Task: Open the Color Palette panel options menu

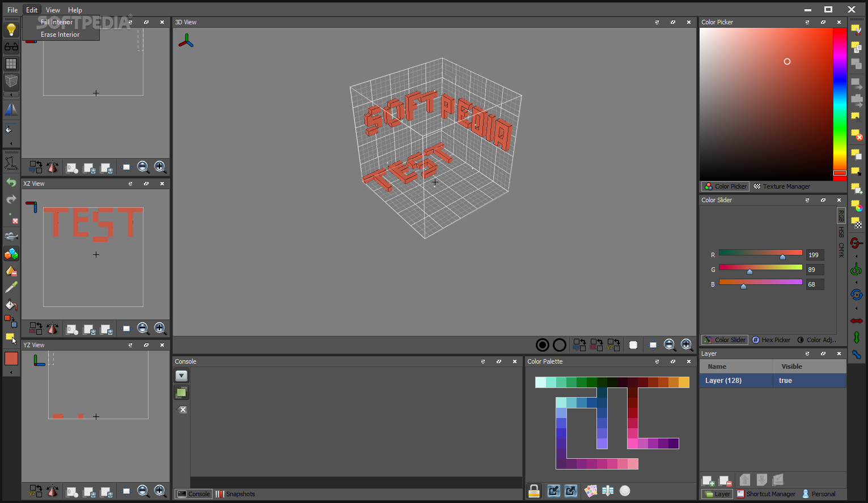Action: click(x=657, y=361)
